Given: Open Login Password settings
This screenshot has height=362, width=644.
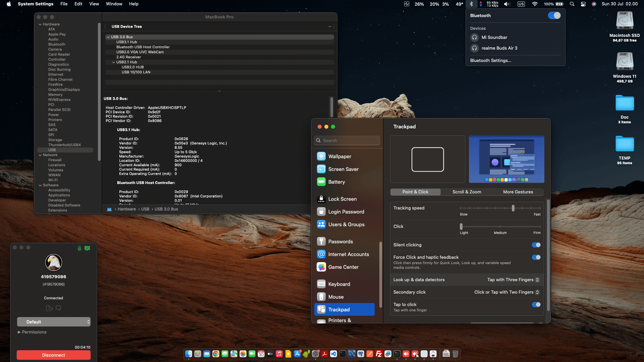Looking at the screenshot, I should tap(344, 212).
